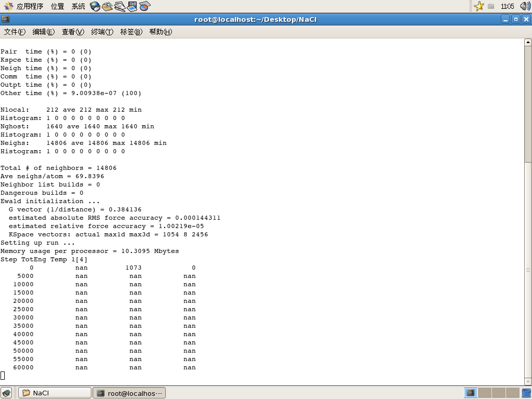This screenshot has width=532, height=399.
Task: Click the 'Nghost: 1640 ave' line
Action: pos(77,127)
